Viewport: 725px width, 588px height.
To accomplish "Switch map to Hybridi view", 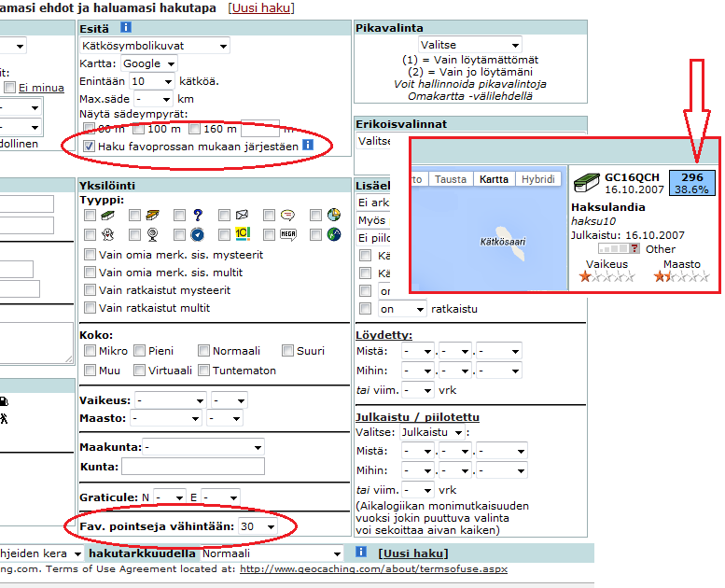I will 538,179.
